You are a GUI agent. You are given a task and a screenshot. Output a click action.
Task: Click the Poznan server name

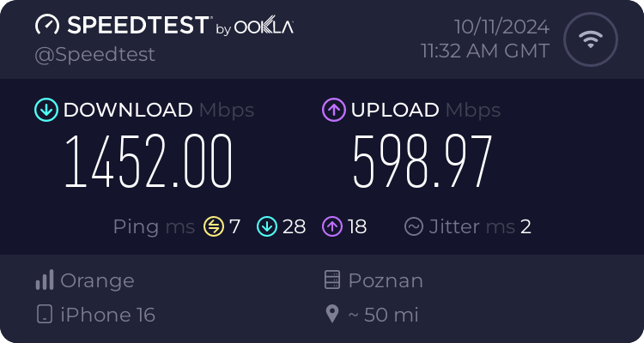386,280
